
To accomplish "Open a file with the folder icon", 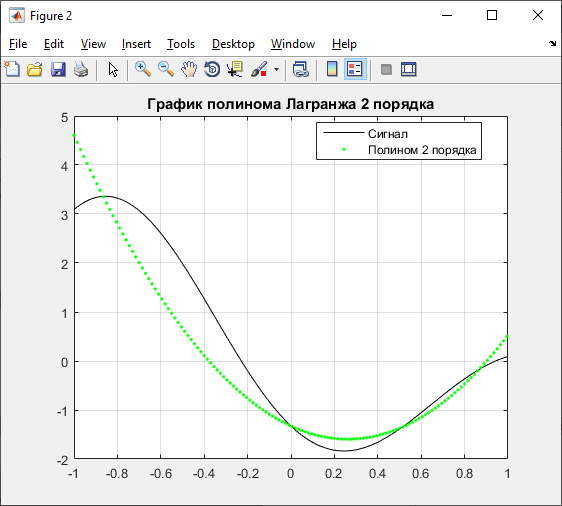I will [x=35, y=69].
